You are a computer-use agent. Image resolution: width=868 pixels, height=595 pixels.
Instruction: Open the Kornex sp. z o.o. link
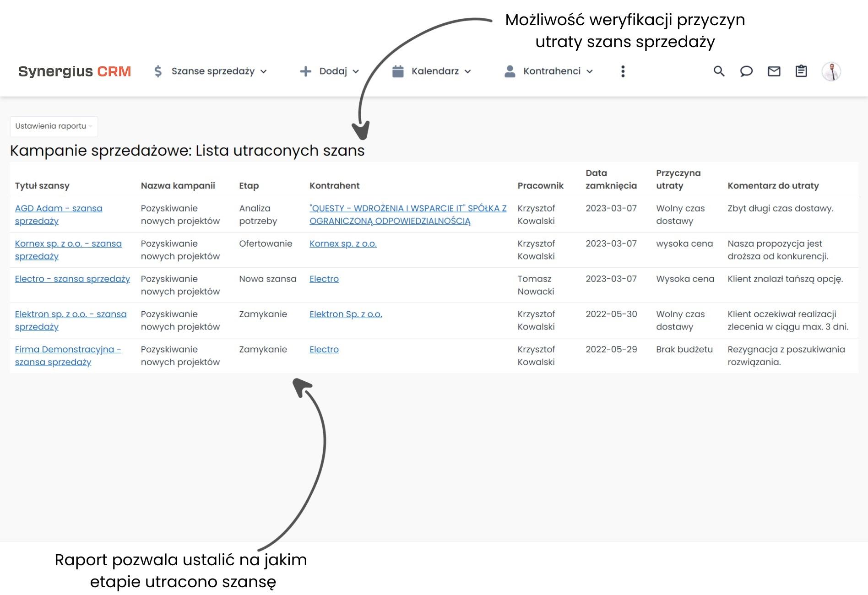(x=343, y=243)
